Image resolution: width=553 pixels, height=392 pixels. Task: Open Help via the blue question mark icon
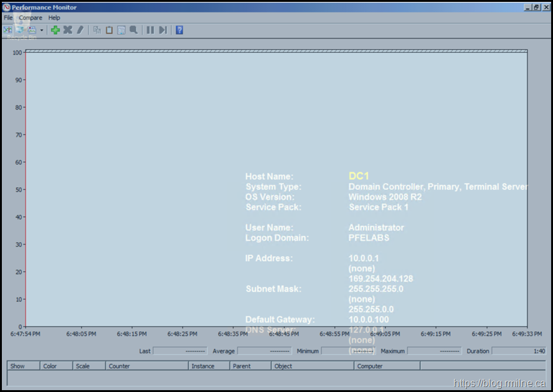[179, 30]
